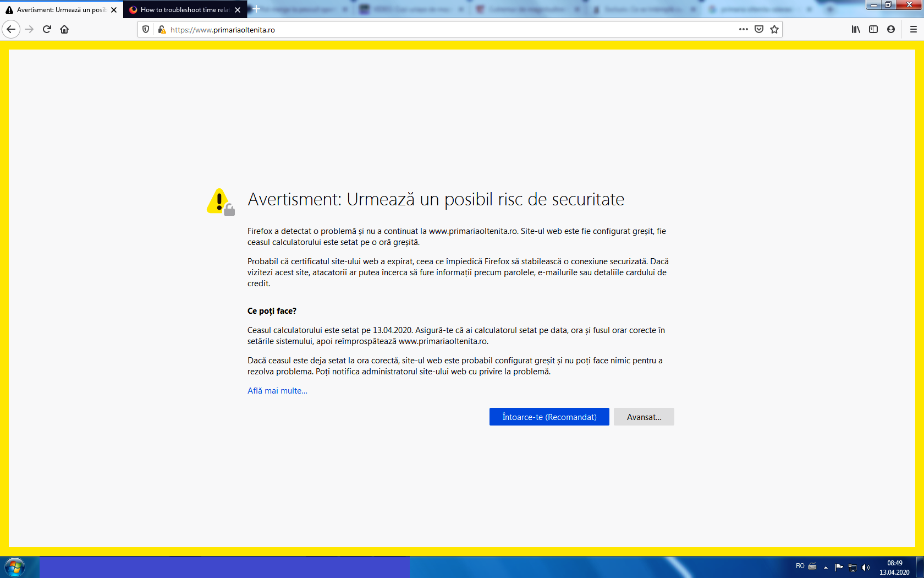Open the on-screen keyboard tray icon

[x=812, y=566]
